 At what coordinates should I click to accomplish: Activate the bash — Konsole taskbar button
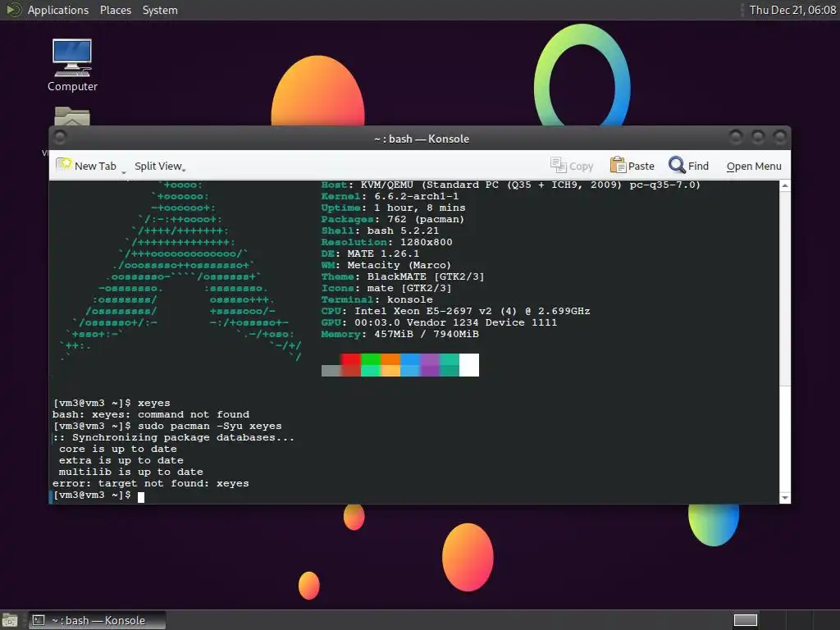coord(97,620)
